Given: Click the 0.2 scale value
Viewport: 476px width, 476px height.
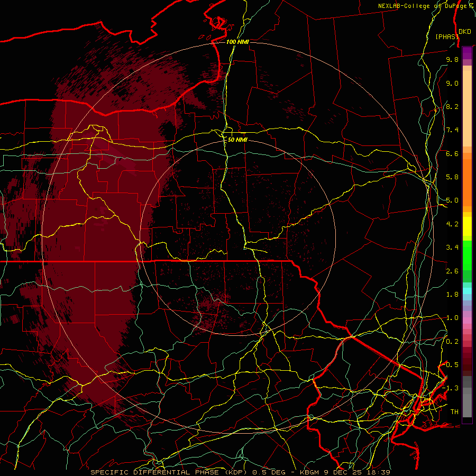Looking at the screenshot, I should [452, 342].
